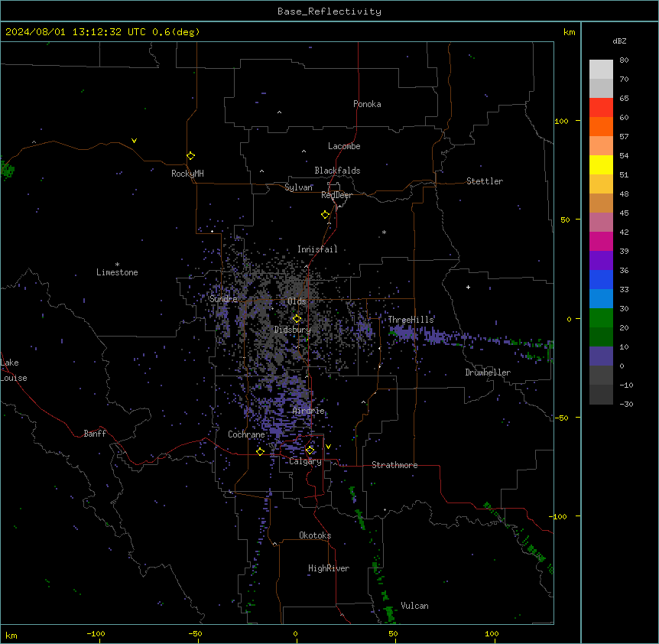This screenshot has height=644, width=659.
Task: Click the Strathmore label
Action: (394, 465)
